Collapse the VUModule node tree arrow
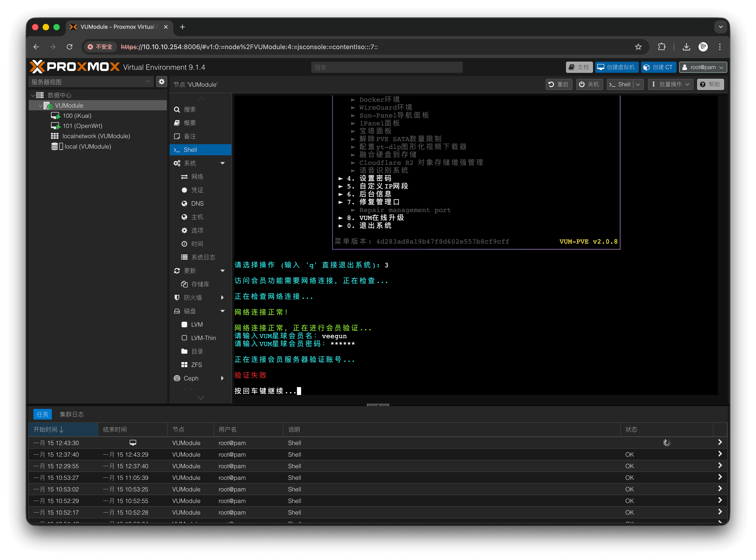The width and height of the screenshot is (756, 560). (x=40, y=106)
